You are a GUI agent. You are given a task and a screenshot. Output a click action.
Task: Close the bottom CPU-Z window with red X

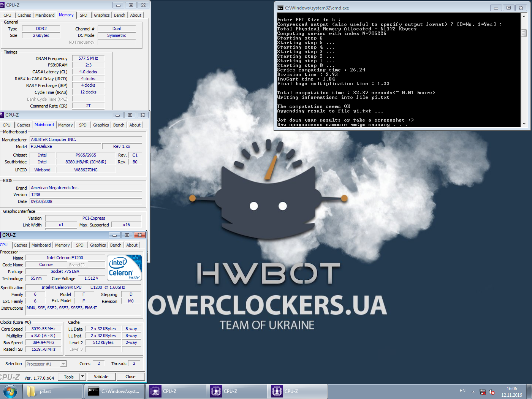pyautogui.click(x=139, y=235)
